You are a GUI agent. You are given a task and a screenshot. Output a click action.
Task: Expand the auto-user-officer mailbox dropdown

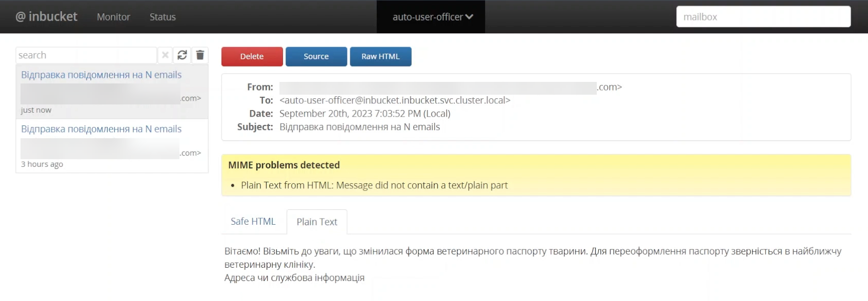[x=433, y=17]
